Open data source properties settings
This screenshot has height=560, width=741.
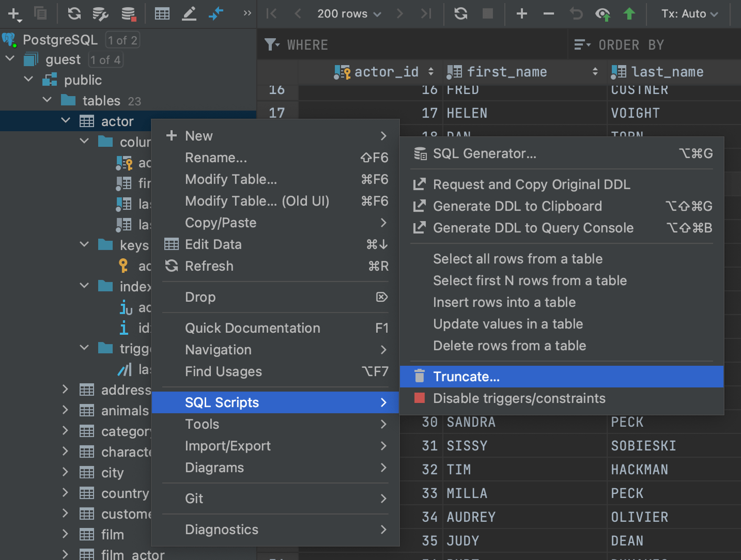click(x=100, y=14)
